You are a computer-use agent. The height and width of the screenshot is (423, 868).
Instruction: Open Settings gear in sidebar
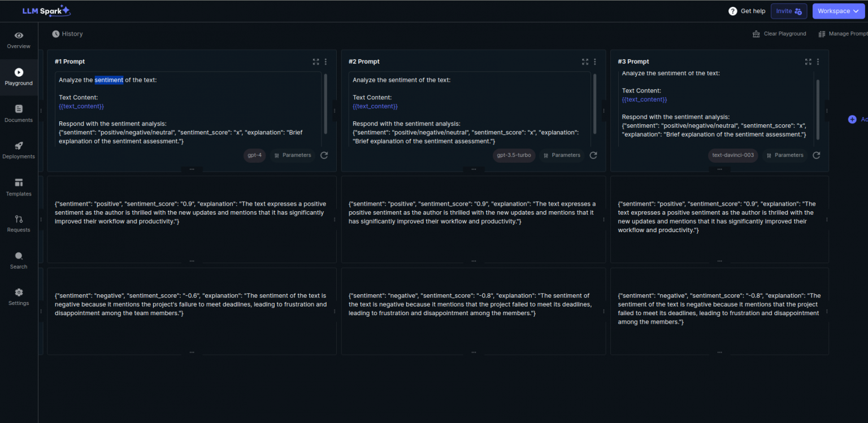[x=19, y=296]
